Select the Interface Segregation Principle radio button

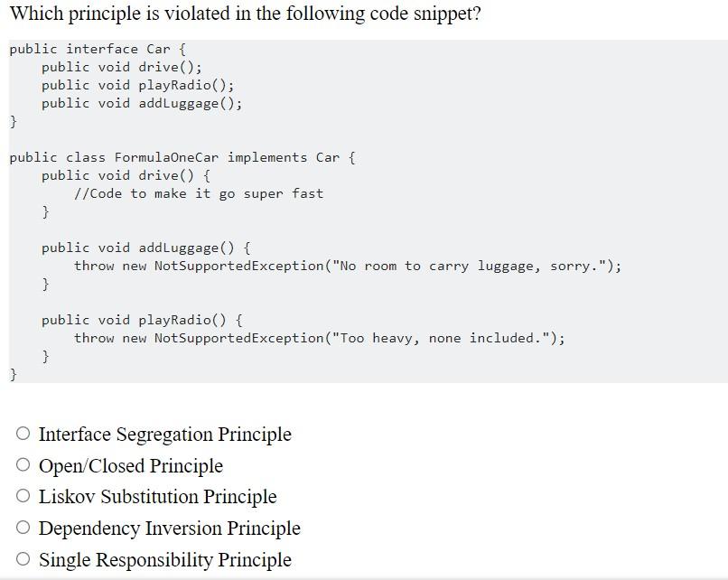[24, 435]
